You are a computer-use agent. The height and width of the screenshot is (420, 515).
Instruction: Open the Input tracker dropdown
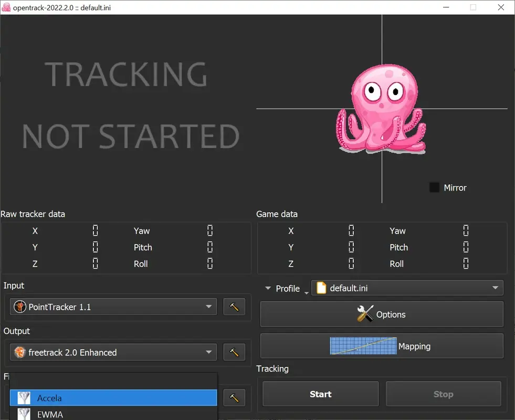click(x=113, y=307)
